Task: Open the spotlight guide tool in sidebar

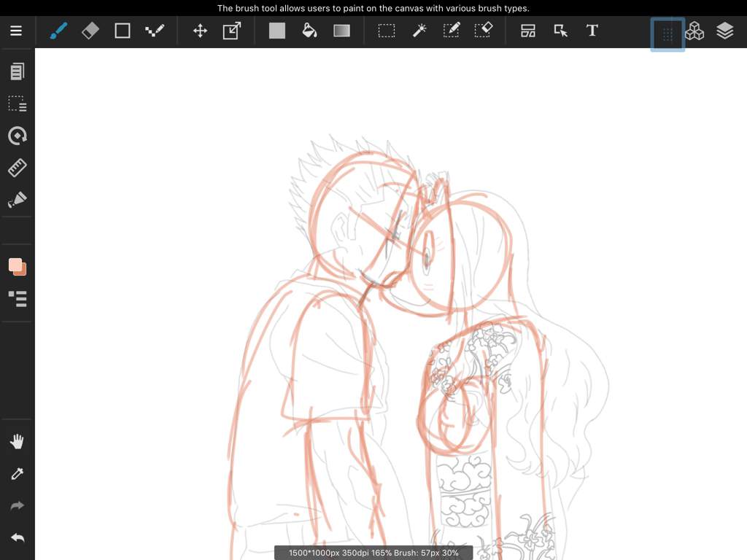Action: 18,200
